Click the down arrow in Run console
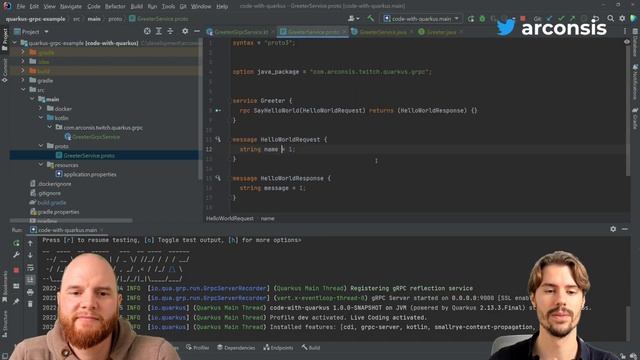 click(30, 255)
